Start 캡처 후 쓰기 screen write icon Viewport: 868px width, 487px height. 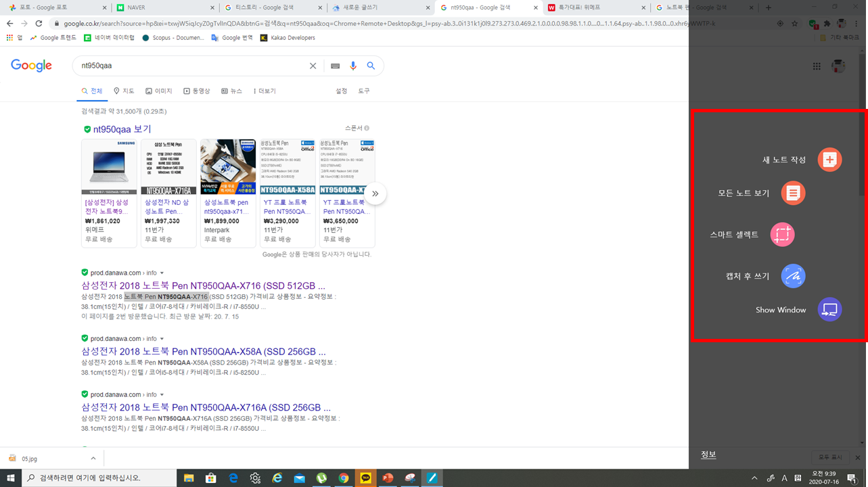[793, 276]
